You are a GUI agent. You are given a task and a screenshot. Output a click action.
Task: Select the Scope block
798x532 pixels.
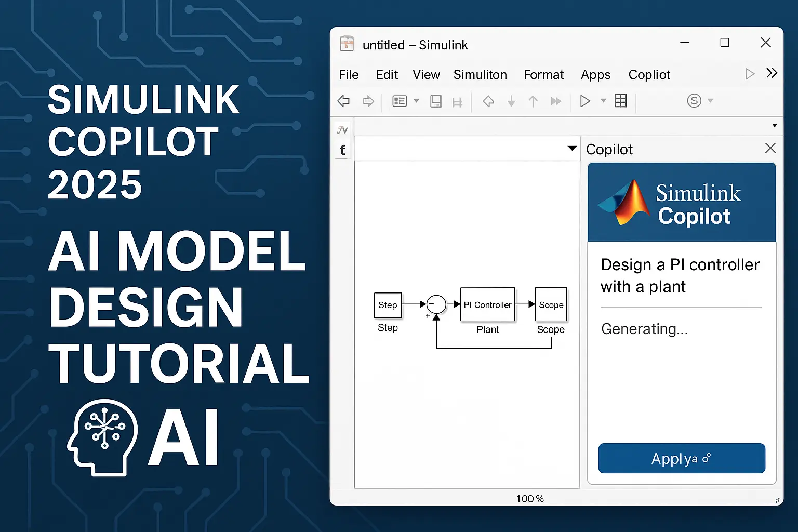(550, 305)
